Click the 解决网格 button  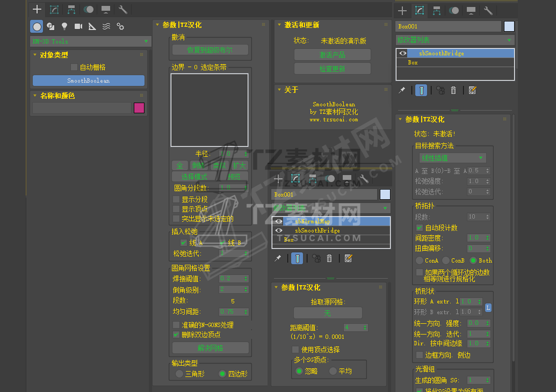[210, 347]
